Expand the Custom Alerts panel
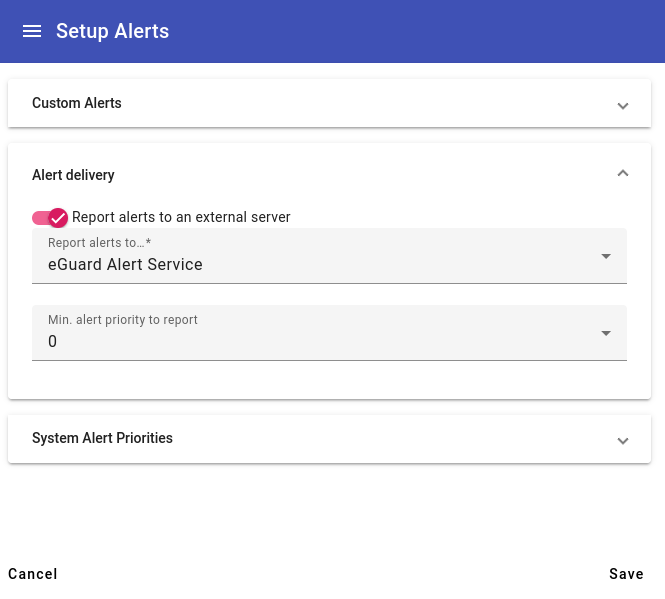This screenshot has height=599, width=665. [x=329, y=103]
